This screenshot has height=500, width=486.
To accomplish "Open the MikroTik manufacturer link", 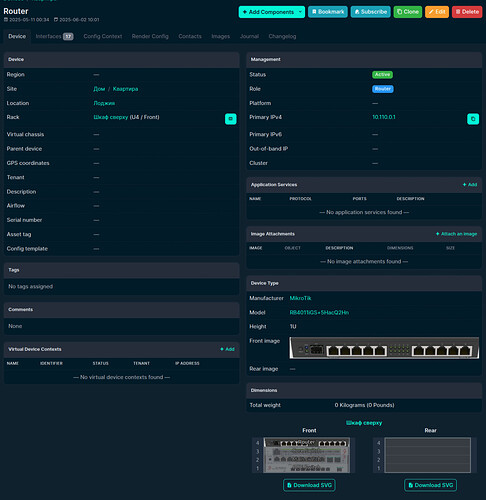I will tap(300, 298).
